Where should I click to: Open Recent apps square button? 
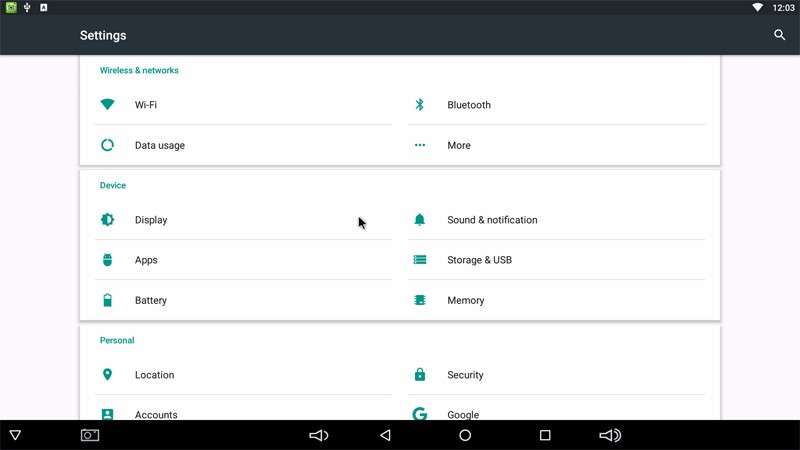(545, 435)
